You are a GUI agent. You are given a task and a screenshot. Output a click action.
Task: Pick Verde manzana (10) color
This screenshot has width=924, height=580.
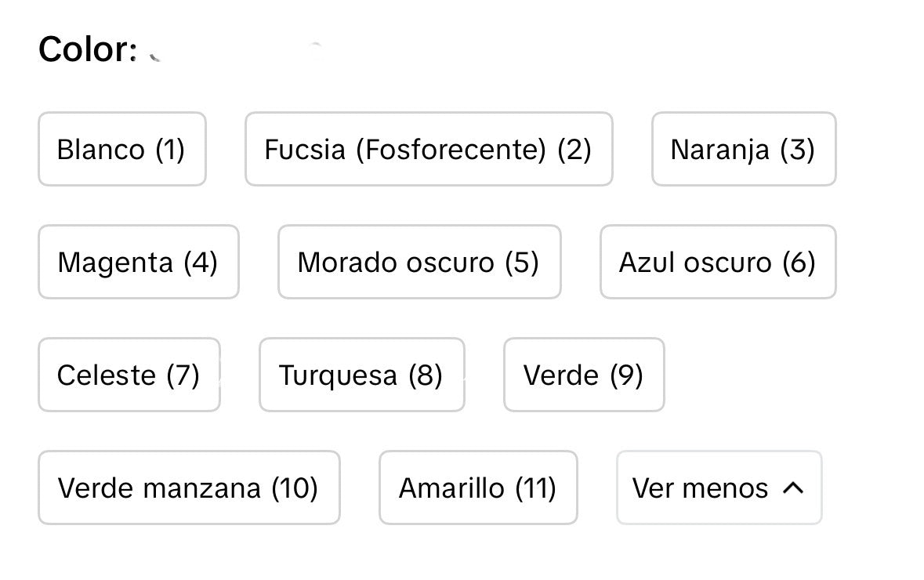click(x=188, y=488)
